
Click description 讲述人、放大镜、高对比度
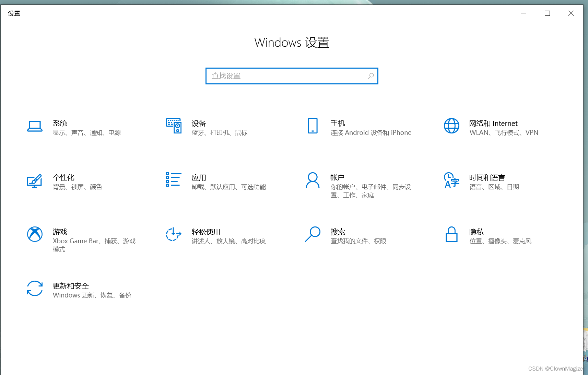(x=229, y=241)
